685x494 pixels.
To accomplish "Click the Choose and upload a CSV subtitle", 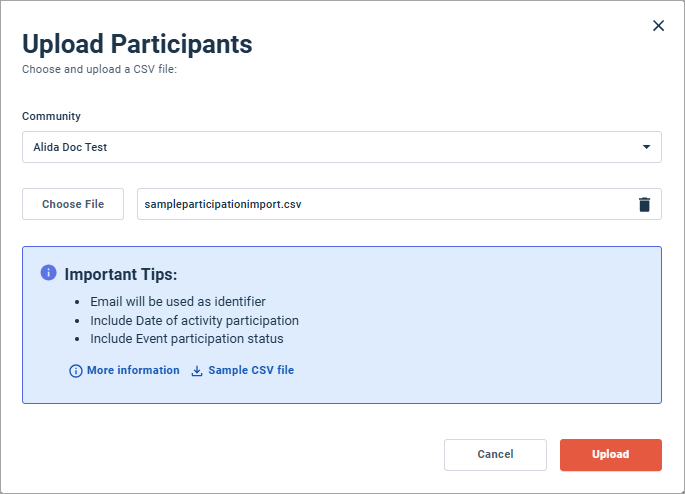I will [x=100, y=69].
